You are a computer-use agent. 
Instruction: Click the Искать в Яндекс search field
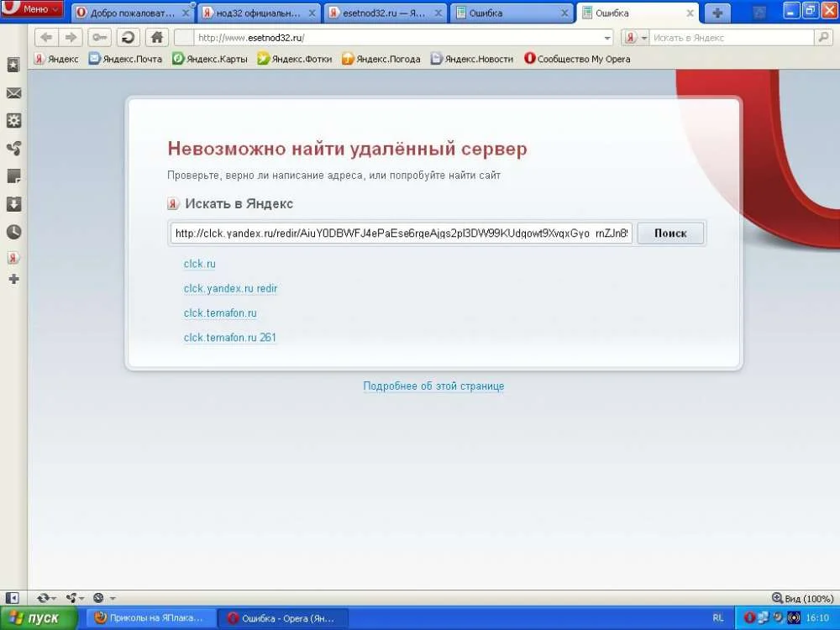point(732,38)
